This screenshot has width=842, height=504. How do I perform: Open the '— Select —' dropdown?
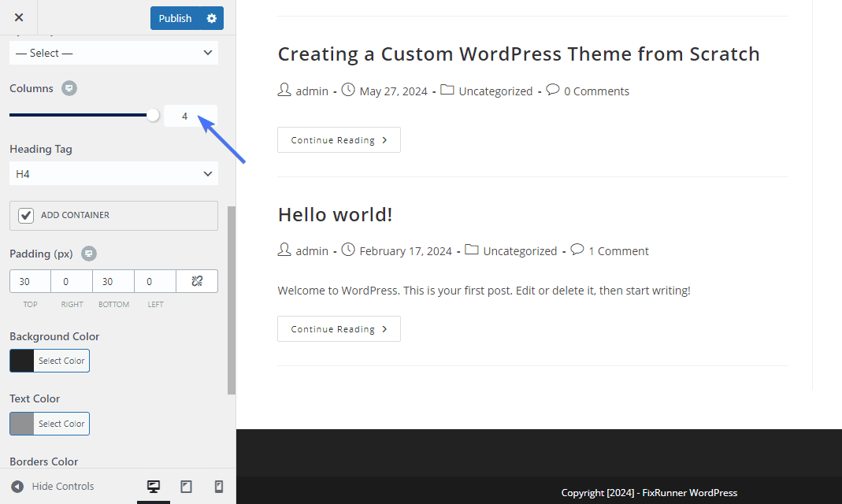click(x=114, y=53)
